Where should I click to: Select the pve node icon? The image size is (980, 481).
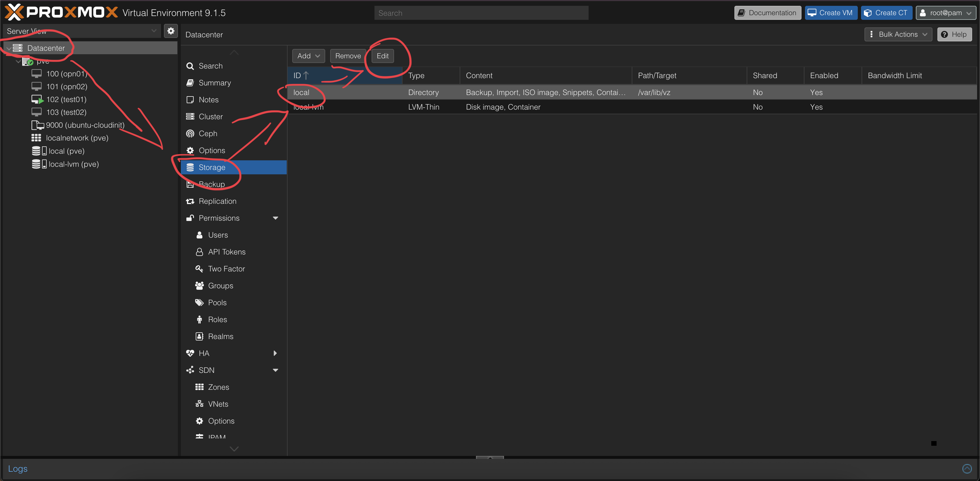pyautogui.click(x=27, y=61)
